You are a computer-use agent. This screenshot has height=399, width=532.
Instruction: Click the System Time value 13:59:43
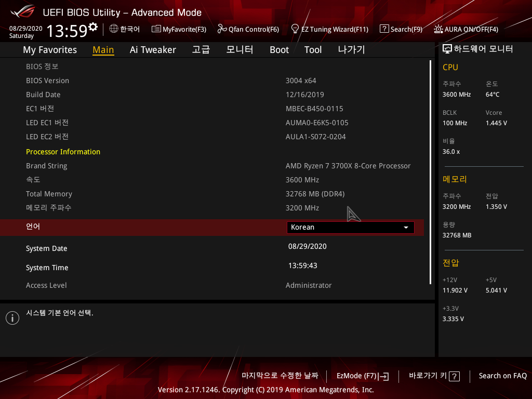[303, 265]
